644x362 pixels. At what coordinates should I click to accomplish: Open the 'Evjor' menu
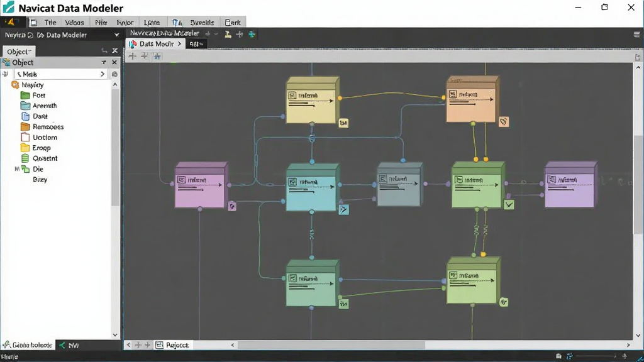click(x=125, y=23)
